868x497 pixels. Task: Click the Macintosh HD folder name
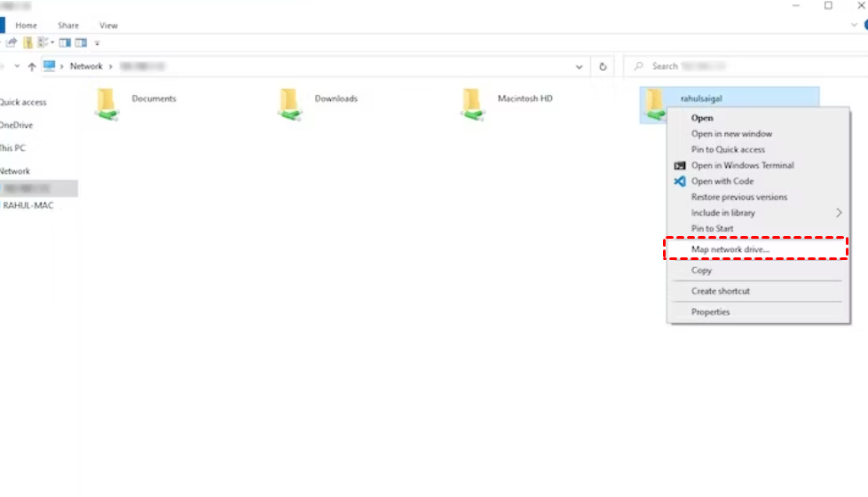[525, 99]
